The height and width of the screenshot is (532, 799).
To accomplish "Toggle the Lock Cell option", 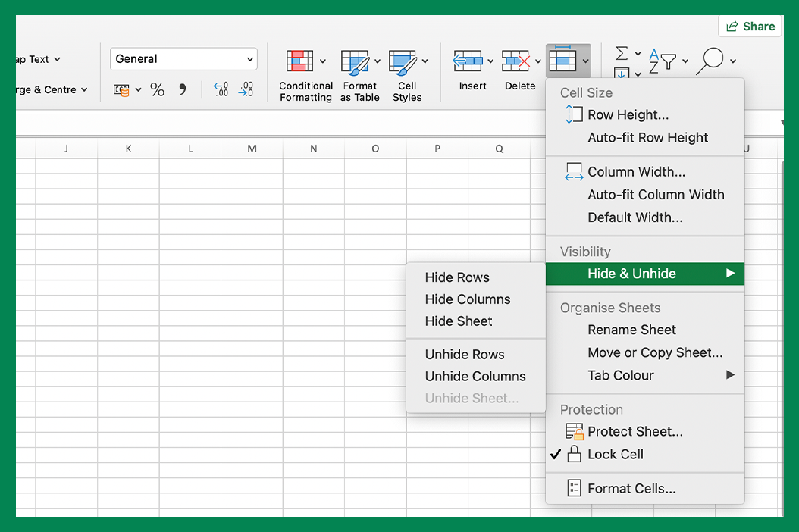I will point(615,455).
